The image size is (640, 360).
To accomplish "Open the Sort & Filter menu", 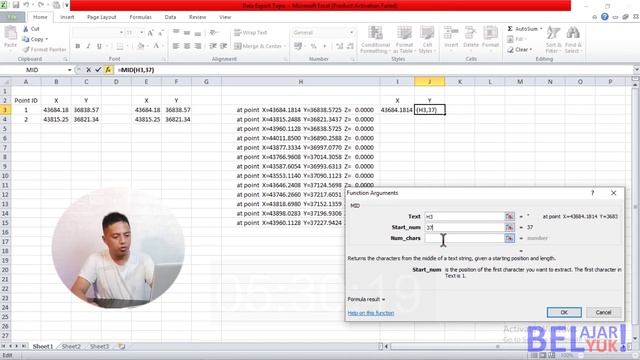I will coord(553,40).
